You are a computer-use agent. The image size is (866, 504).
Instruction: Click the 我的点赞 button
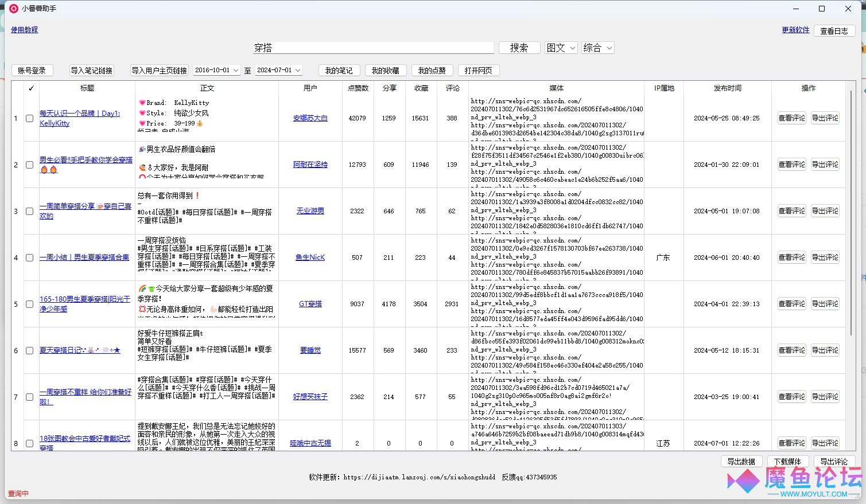coord(432,71)
